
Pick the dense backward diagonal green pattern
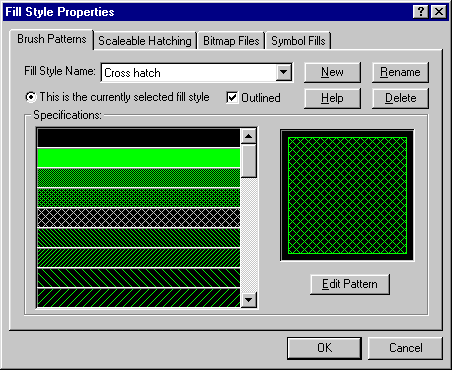[139, 238]
